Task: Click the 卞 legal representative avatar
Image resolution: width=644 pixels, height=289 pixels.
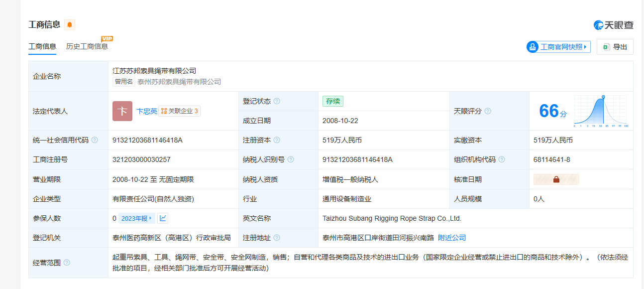Action: (122, 111)
